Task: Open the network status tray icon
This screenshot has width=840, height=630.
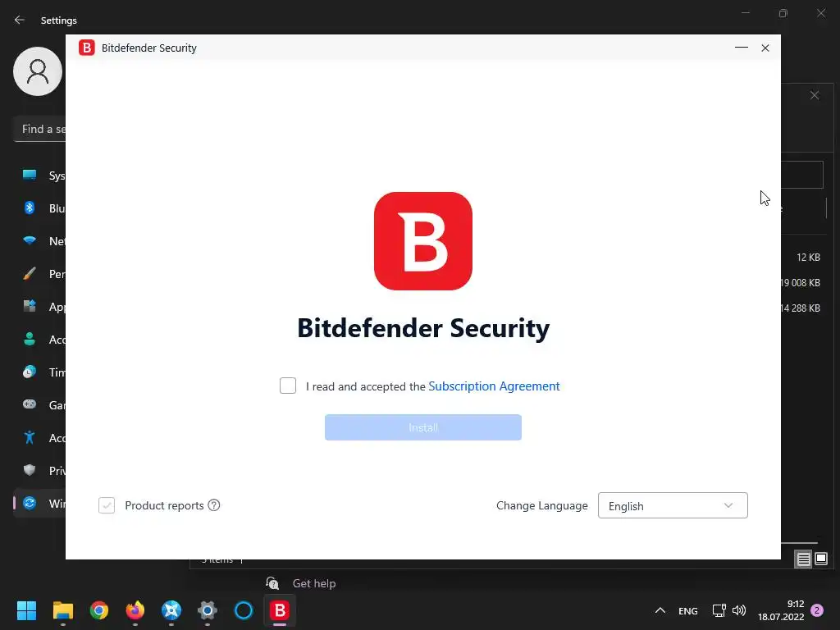Action: point(719,610)
